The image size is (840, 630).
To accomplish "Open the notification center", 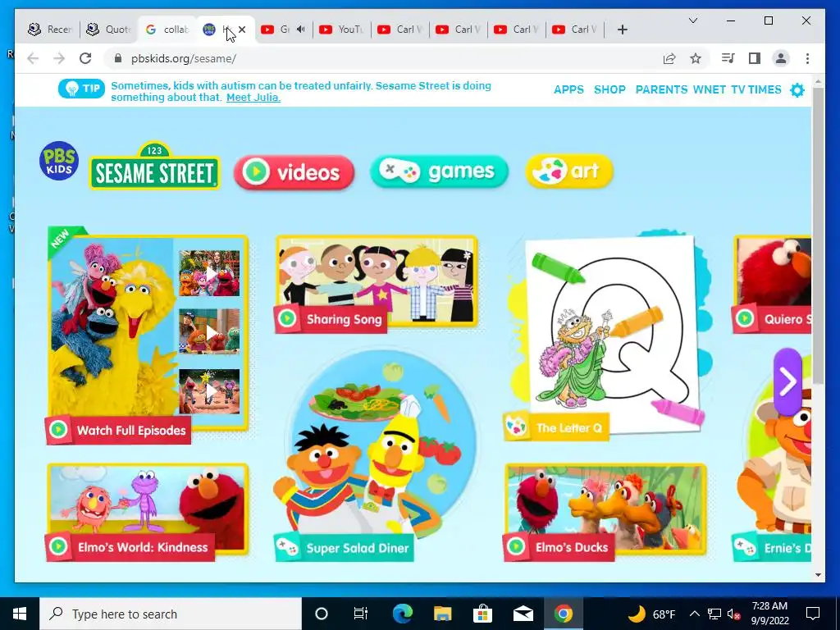I will click(x=813, y=614).
